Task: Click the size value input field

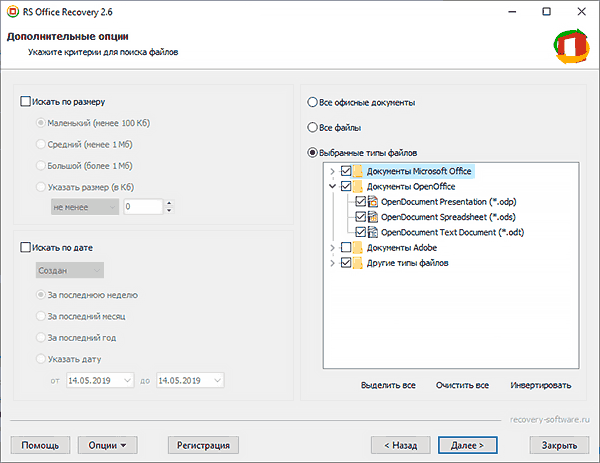Action: click(x=143, y=207)
